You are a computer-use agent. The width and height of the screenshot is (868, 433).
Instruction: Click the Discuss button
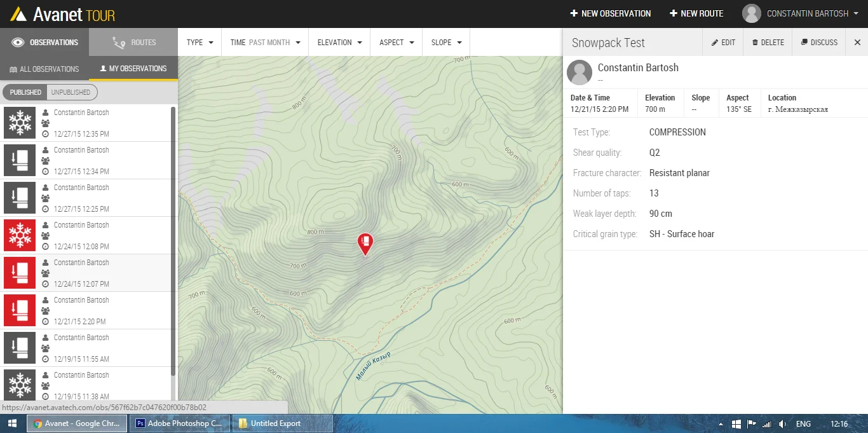coord(820,43)
